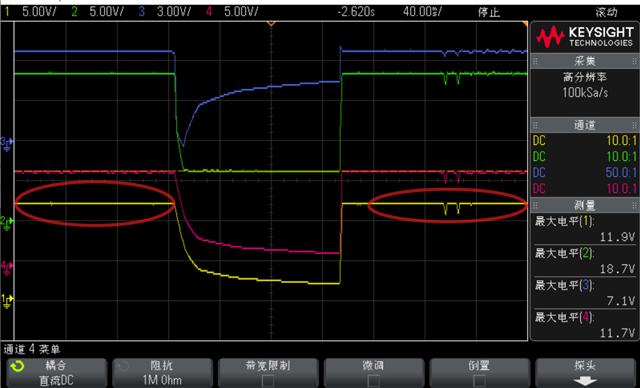Click the 11.9V measurement value
Viewport: 640px width, 388px height.
617,237
